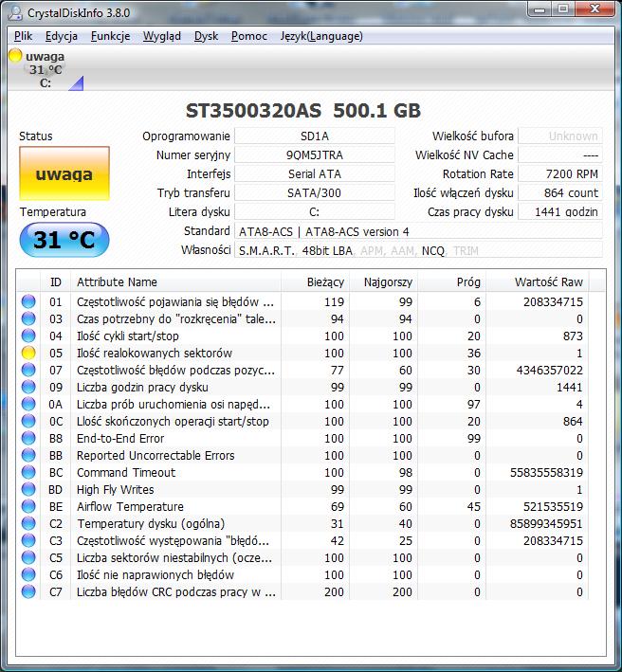Click the 7200 RPM rotation rate field
Screen dimensions: 622x672
[x=560, y=174]
